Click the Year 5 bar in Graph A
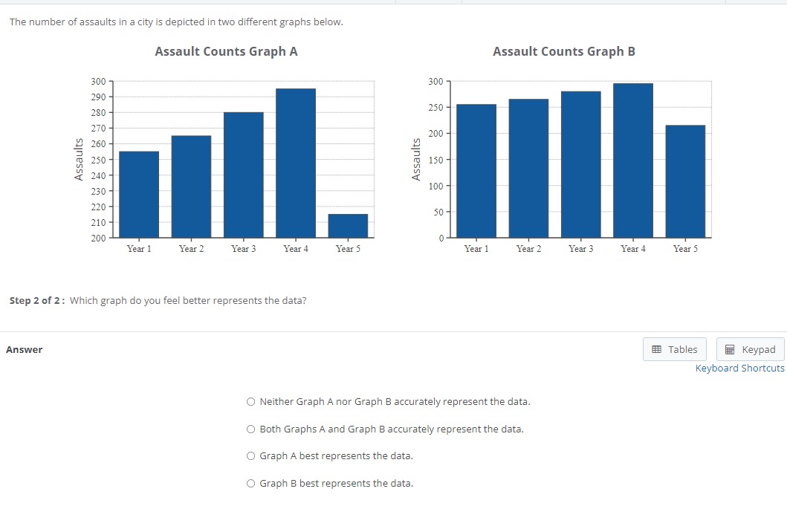 pyautogui.click(x=348, y=227)
